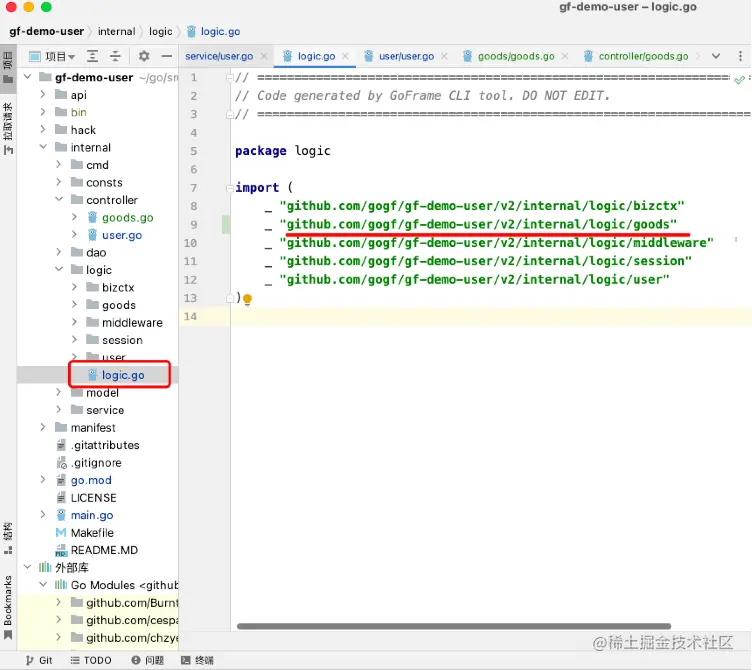Open main.go file
This screenshot has height=670, width=752.
92,515
